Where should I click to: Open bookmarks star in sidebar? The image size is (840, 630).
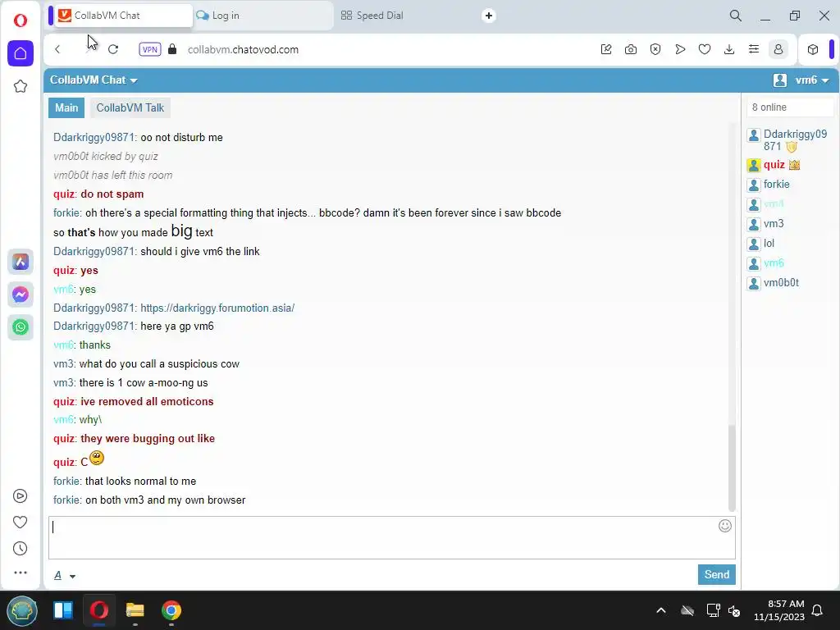coord(21,86)
